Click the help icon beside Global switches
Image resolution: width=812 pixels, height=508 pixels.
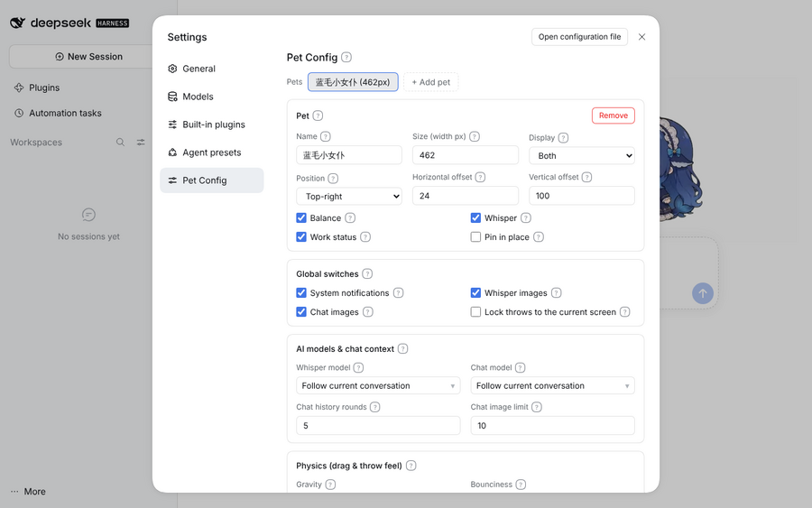367,274
